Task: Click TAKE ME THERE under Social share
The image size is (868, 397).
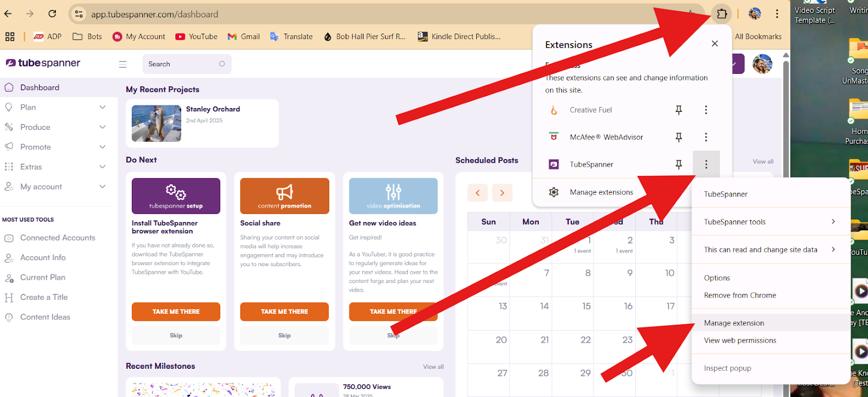Action: click(284, 312)
